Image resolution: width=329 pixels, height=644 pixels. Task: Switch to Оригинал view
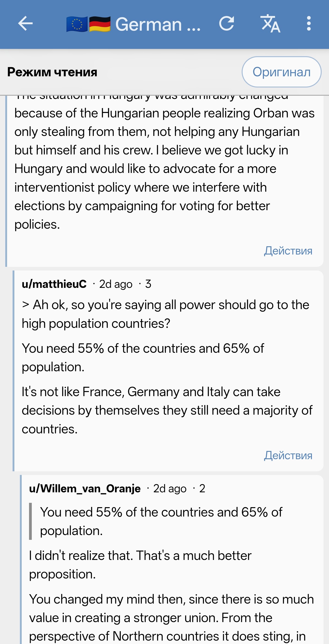281,72
